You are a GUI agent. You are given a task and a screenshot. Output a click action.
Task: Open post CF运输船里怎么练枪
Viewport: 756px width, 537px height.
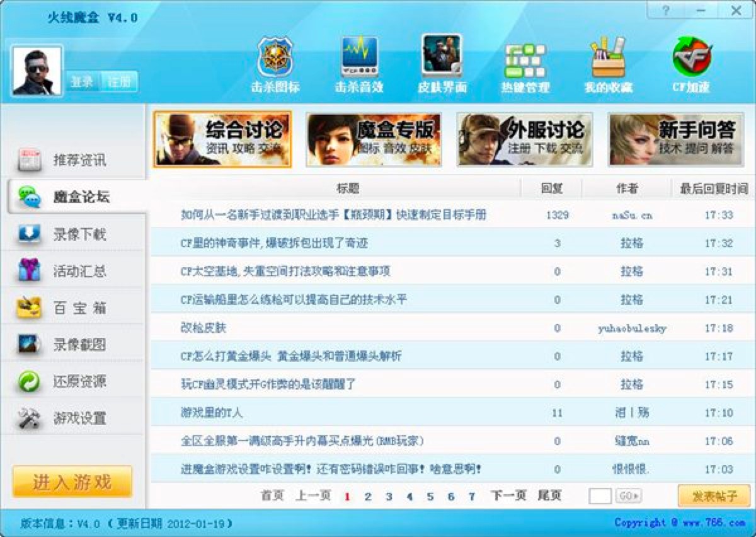coord(294,299)
